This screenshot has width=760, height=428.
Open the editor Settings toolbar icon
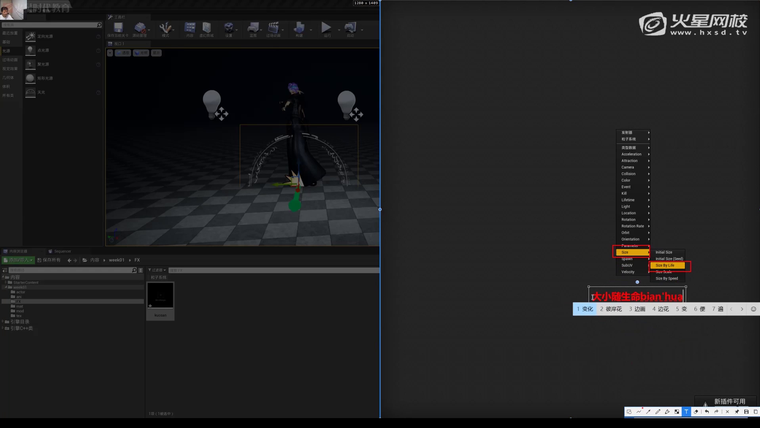click(229, 29)
